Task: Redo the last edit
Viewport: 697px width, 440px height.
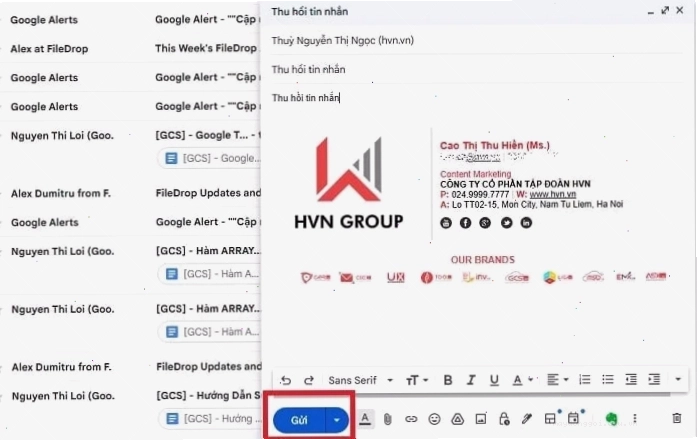Action: pyautogui.click(x=309, y=380)
